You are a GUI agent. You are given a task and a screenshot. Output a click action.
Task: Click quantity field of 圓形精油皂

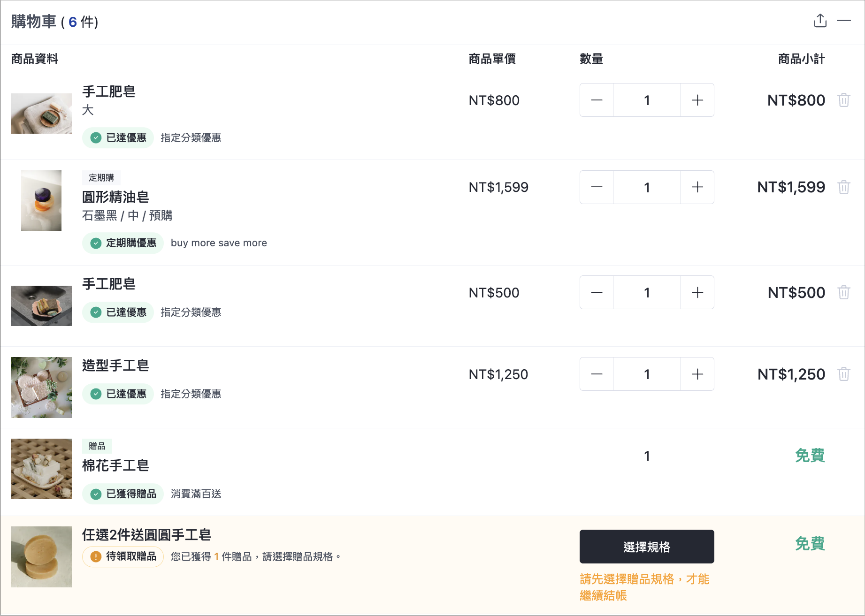coord(647,187)
